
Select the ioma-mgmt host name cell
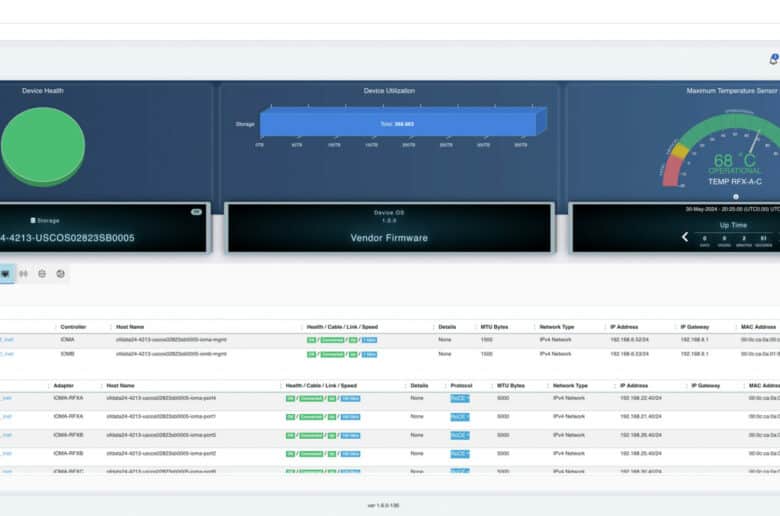(171, 340)
